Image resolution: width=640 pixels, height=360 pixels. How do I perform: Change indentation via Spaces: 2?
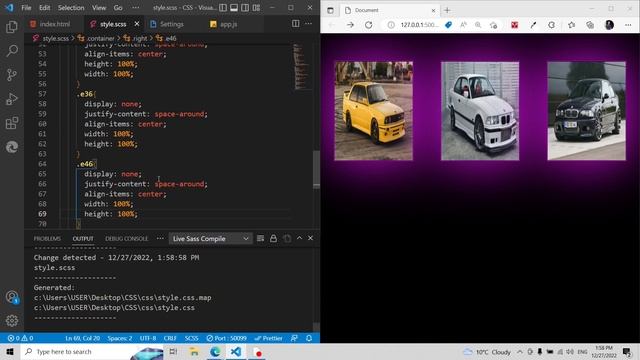pos(120,338)
